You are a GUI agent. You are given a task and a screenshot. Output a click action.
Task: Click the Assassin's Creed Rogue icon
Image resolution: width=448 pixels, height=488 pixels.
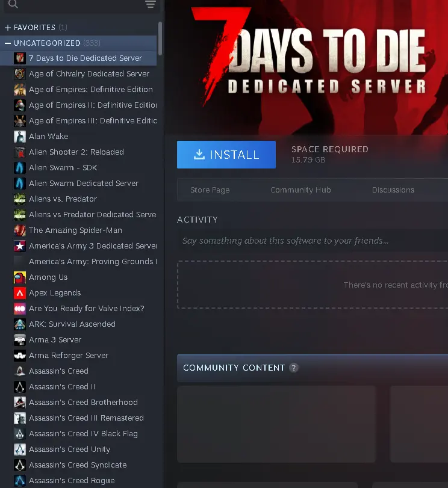point(20,481)
